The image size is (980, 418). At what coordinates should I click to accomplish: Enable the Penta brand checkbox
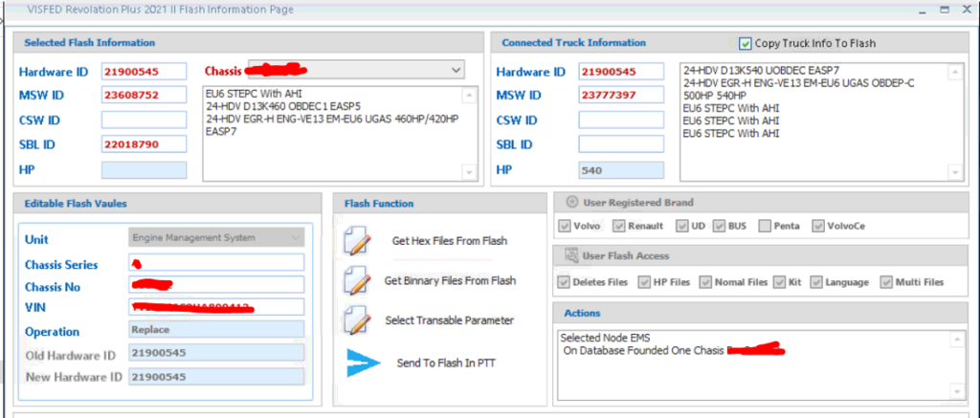click(764, 226)
